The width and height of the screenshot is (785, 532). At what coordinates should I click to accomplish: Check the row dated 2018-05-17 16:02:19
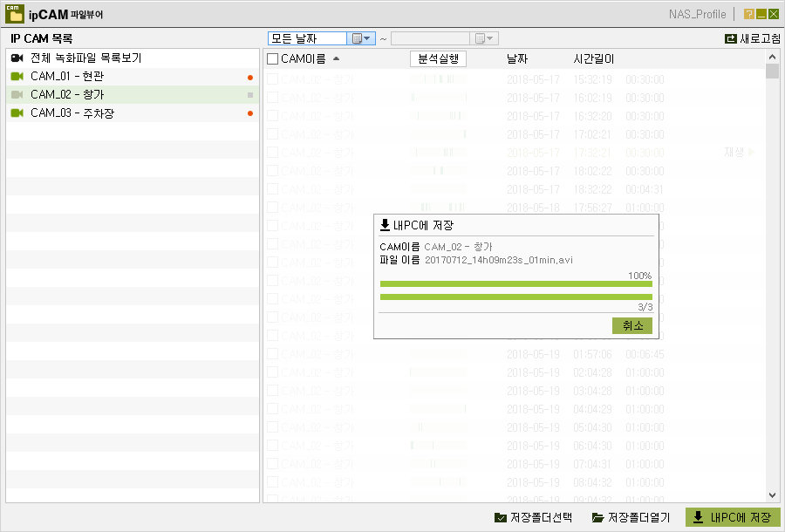coord(272,98)
